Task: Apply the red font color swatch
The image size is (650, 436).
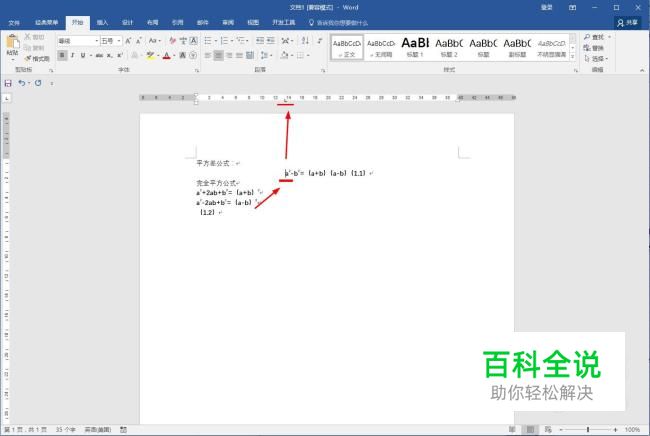Action: click(166, 55)
